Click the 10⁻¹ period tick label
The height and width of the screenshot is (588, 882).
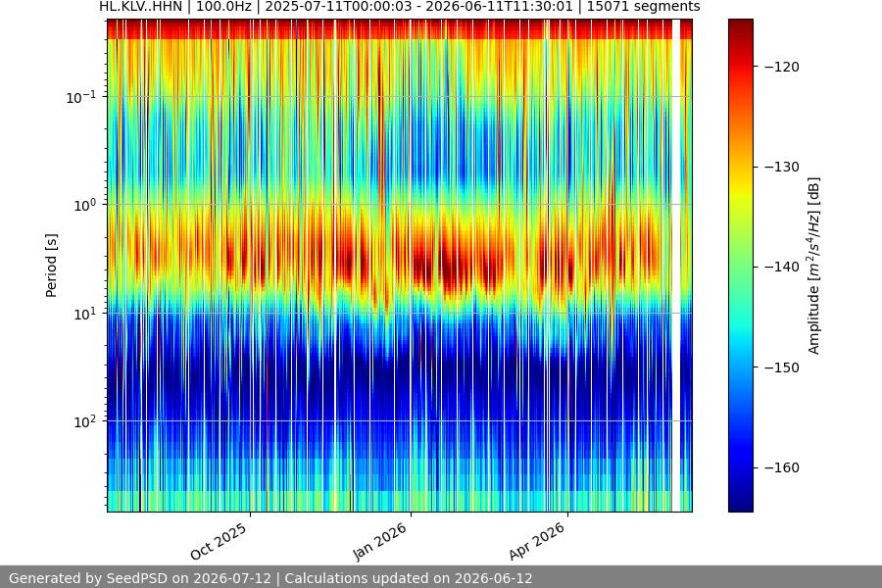click(80, 97)
